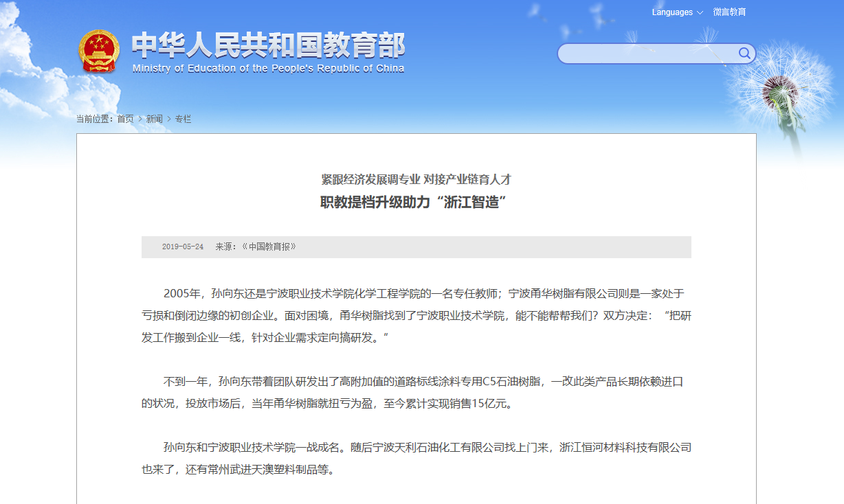Image resolution: width=844 pixels, height=504 pixels.
Task: Click the article headline 职教提档升级助力“浙江智造”
Action: coord(416,203)
